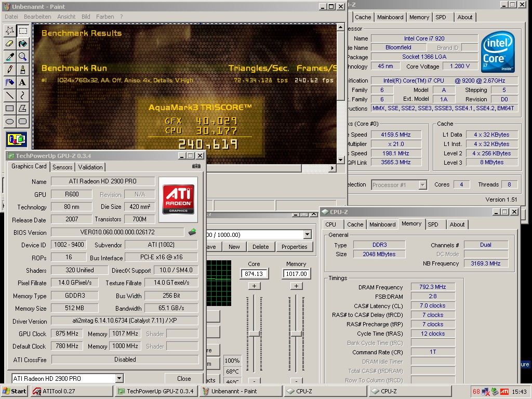
Task: Adjust the Core clock slider in ATITool
Action: coord(254,334)
